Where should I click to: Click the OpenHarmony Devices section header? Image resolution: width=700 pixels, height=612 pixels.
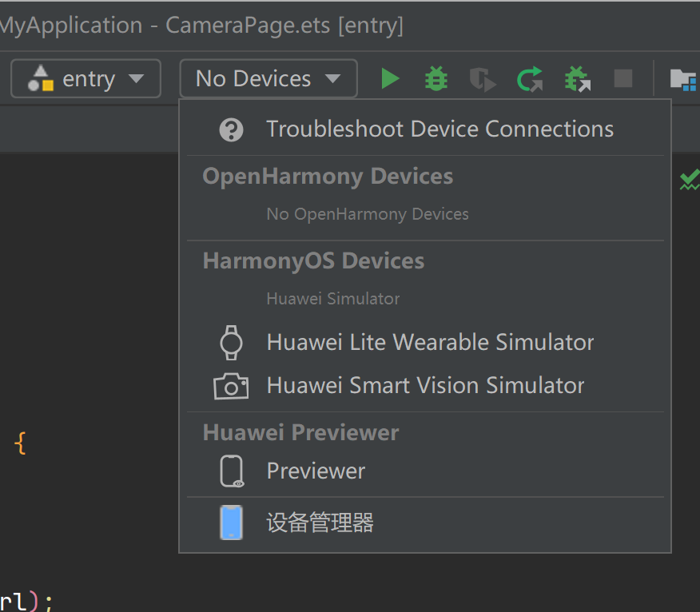point(328,177)
